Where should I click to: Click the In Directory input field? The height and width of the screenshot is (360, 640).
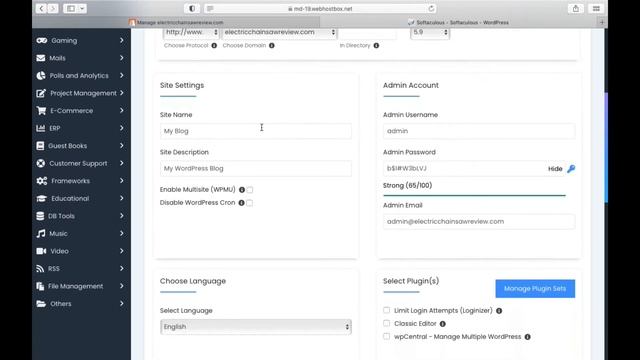367,33
